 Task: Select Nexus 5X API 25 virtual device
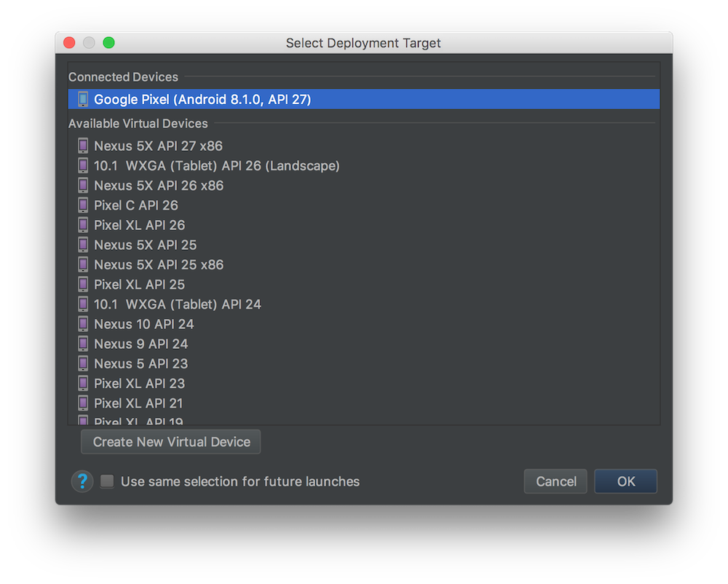tap(146, 245)
